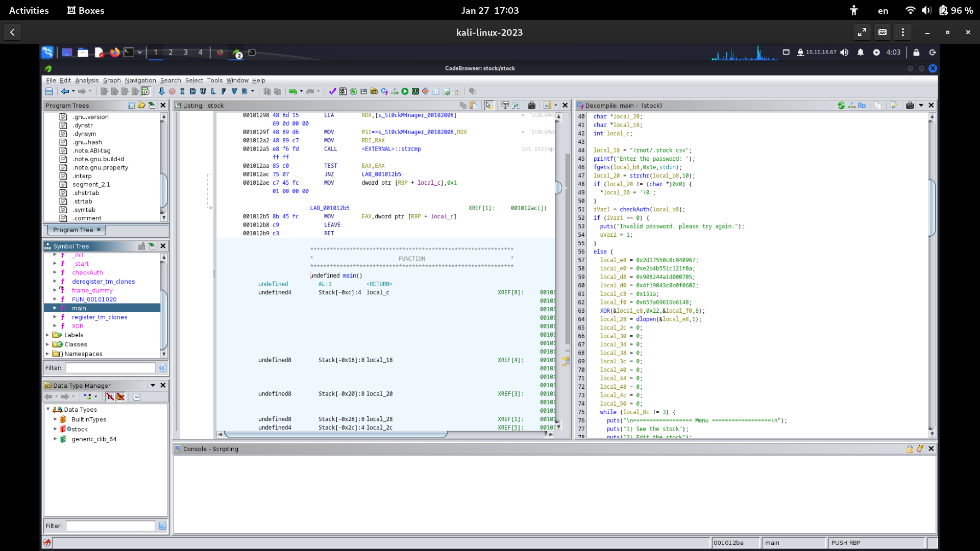Open the Decompiler Cf toolbar icon

384,91
